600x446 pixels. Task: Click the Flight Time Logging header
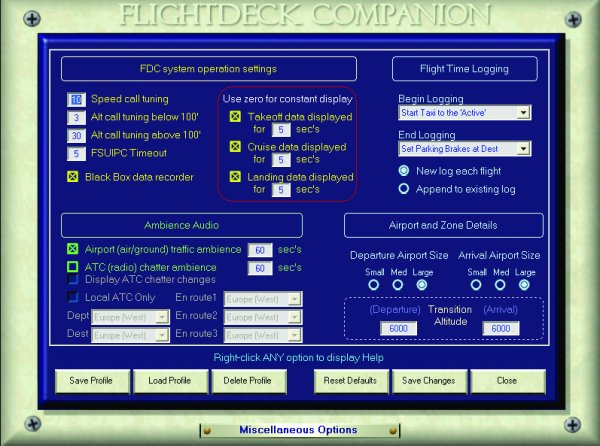pyautogui.click(x=465, y=69)
